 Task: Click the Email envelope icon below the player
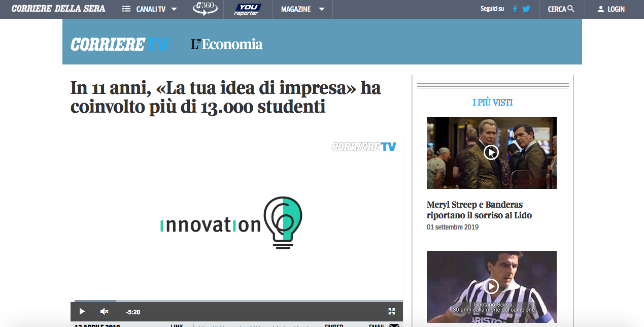click(x=394, y=325)
